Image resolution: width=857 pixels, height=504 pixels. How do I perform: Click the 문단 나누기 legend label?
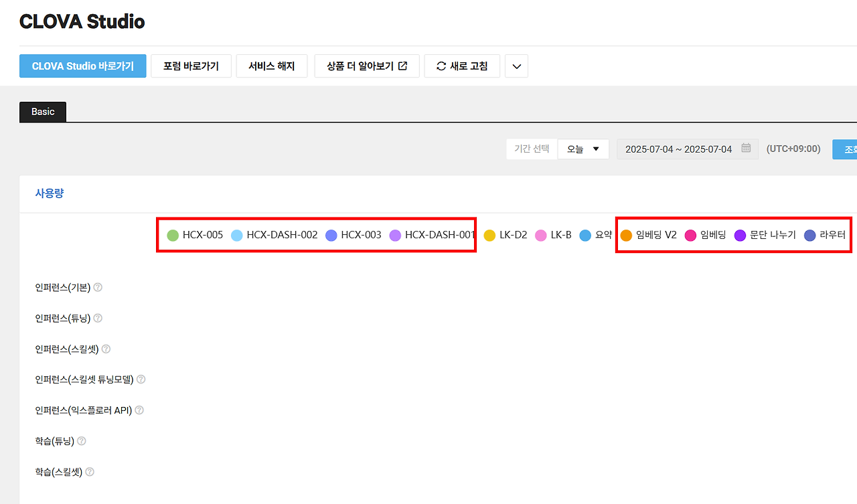click(x=773, y=235)
